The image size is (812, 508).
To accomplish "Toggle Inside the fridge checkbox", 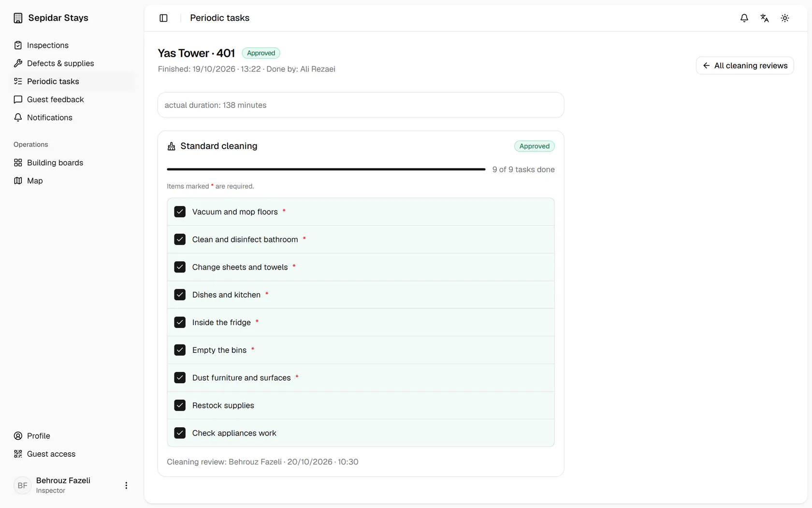I will [x=180, y=322].
